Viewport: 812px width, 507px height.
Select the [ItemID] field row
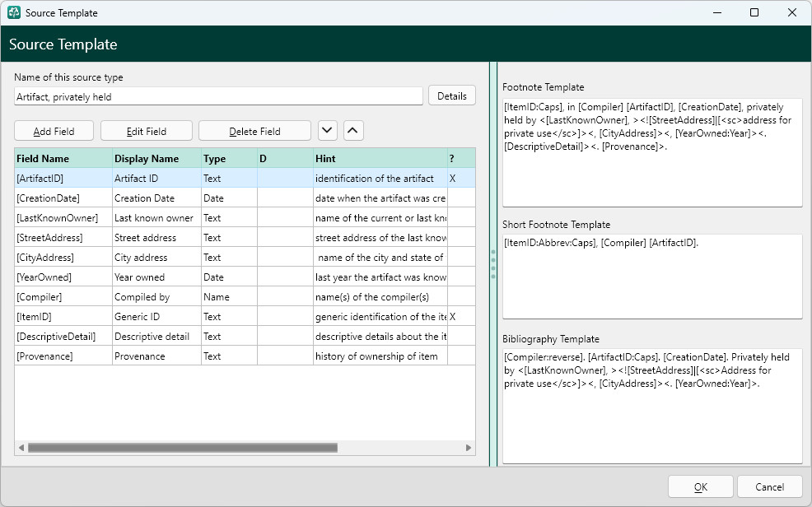click(x=245, y=316)
